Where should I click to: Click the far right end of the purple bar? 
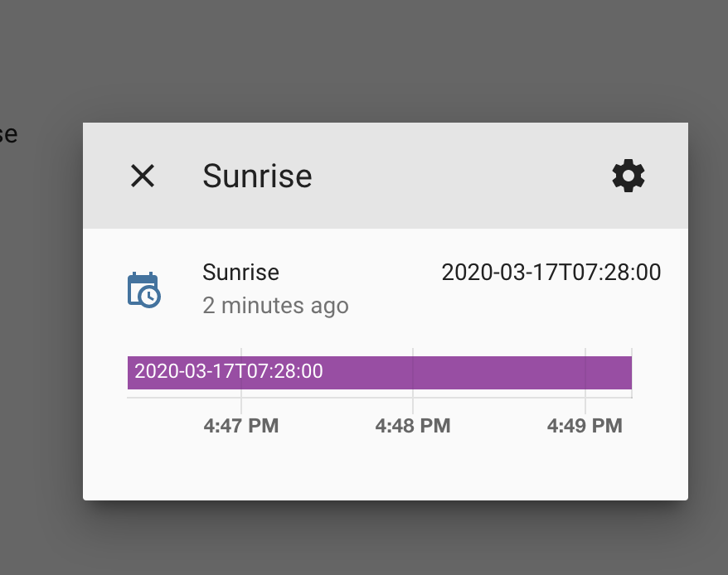coord(627,373)
